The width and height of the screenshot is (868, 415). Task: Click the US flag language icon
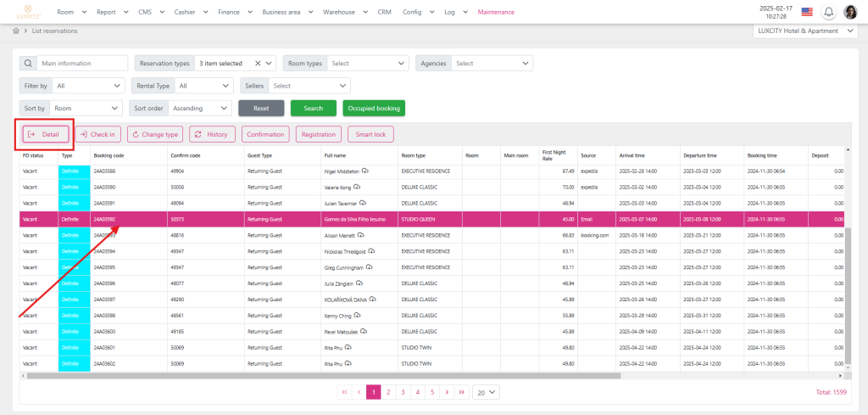click(x=806, y=12)
